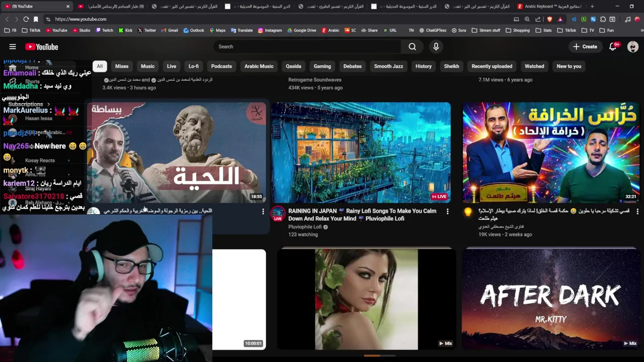The image size is (644, 362).
Task: Select the Music filter chip
Action: [147, 66]
